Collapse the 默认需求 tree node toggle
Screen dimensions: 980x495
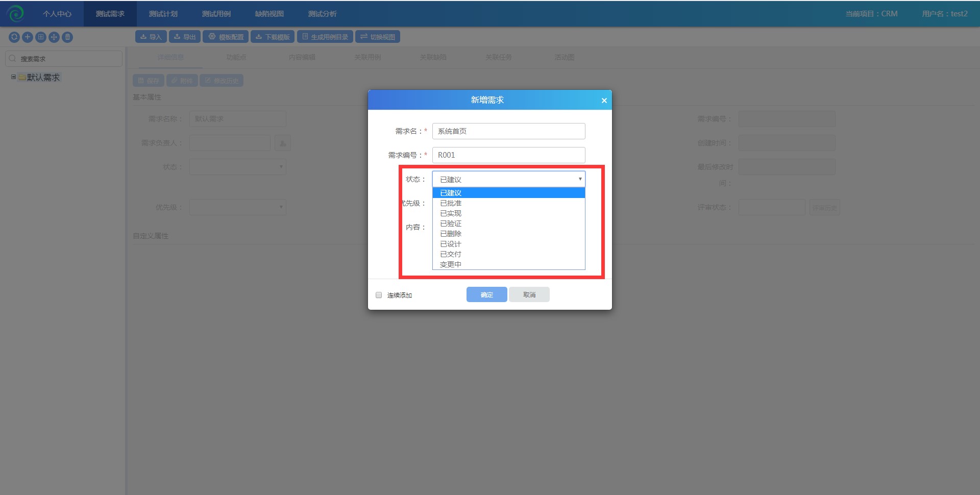(13, 77)
